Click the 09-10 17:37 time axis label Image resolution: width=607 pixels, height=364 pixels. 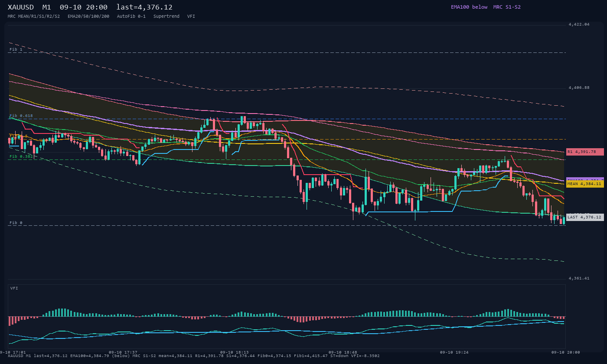pyautogui.click(x=123, y=352)
